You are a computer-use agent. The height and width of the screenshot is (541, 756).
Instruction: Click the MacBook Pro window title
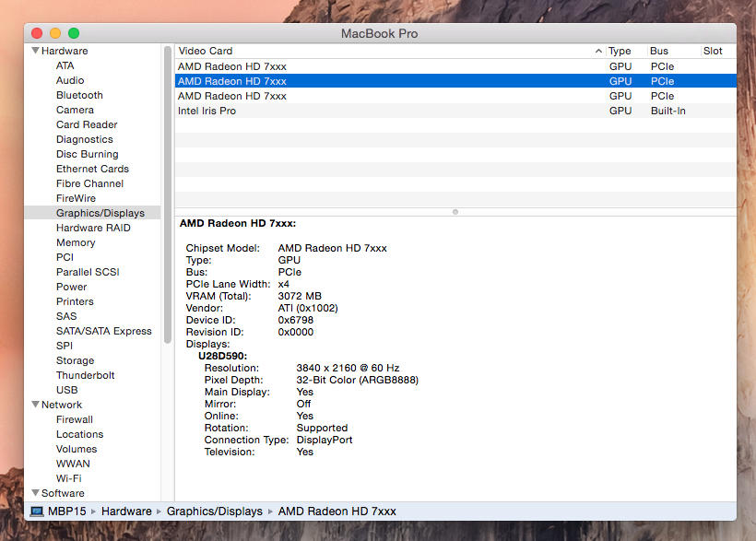pos(380,33)
